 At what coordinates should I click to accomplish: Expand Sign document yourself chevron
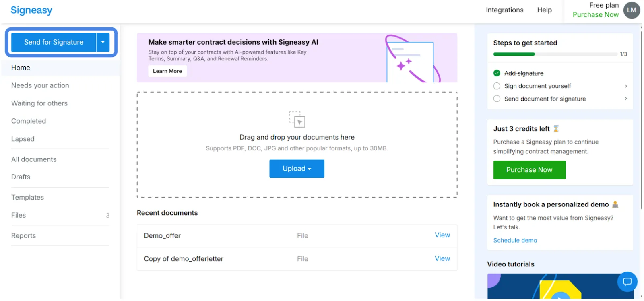click(x=625, y=86)
